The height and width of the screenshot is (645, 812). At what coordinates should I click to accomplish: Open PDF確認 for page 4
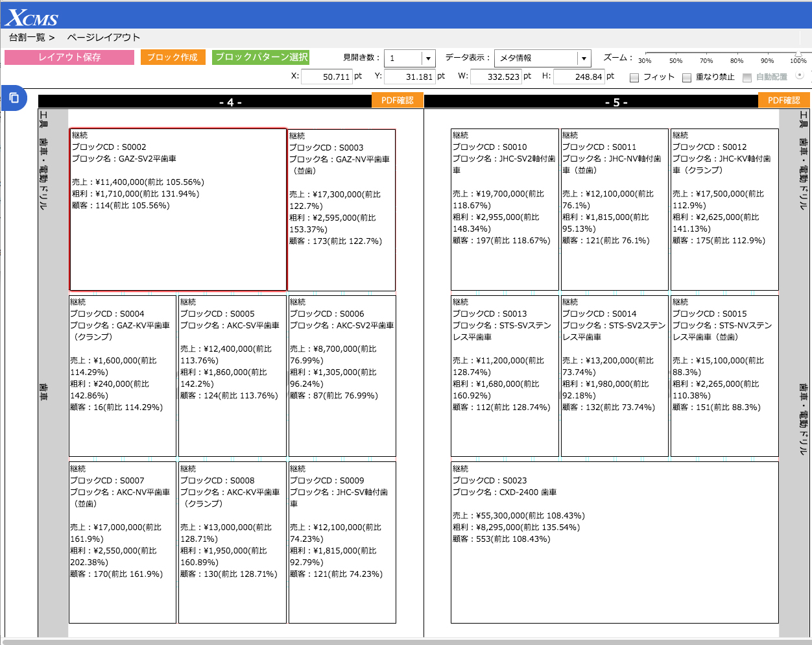coord(398,100)
